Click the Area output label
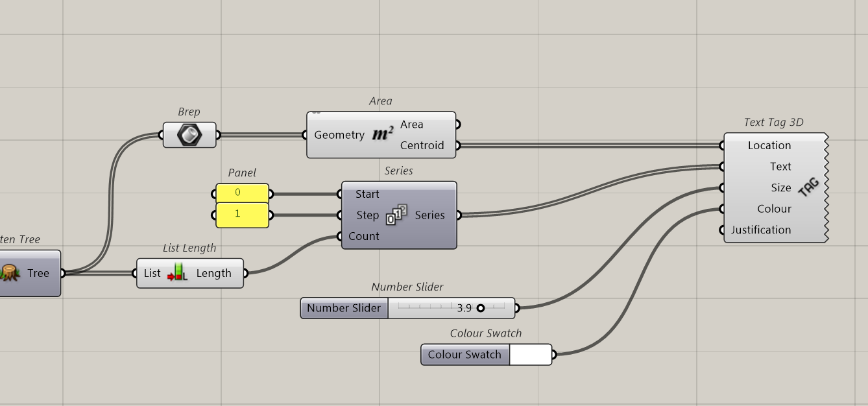The width and height of the screenshot is (868, 406). point(412,125)
